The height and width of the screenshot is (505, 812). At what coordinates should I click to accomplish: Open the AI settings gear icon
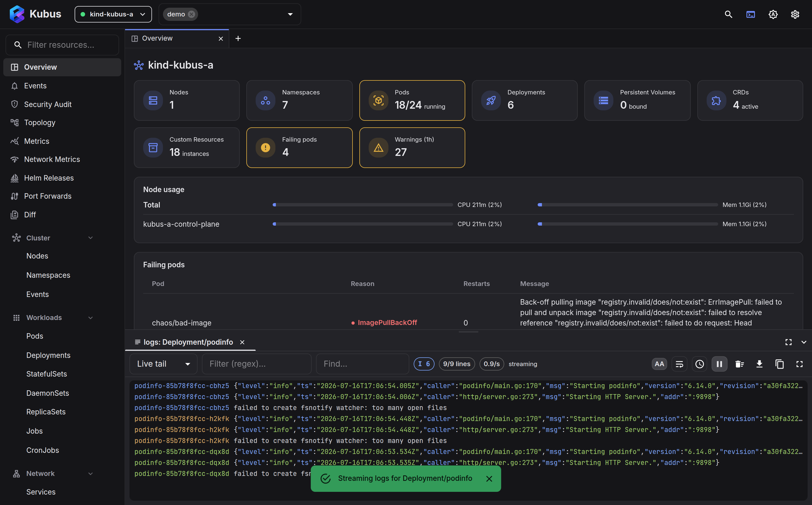[x=773, y=14]
